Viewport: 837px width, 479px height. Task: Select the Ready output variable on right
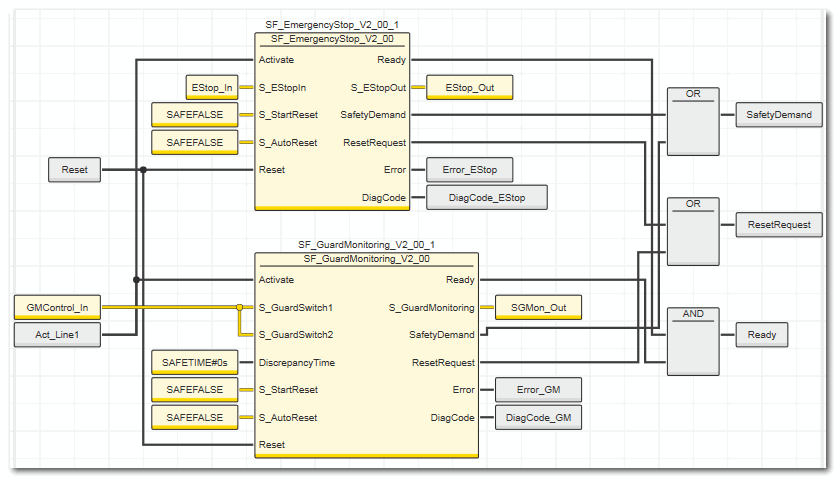click(761, 335)
